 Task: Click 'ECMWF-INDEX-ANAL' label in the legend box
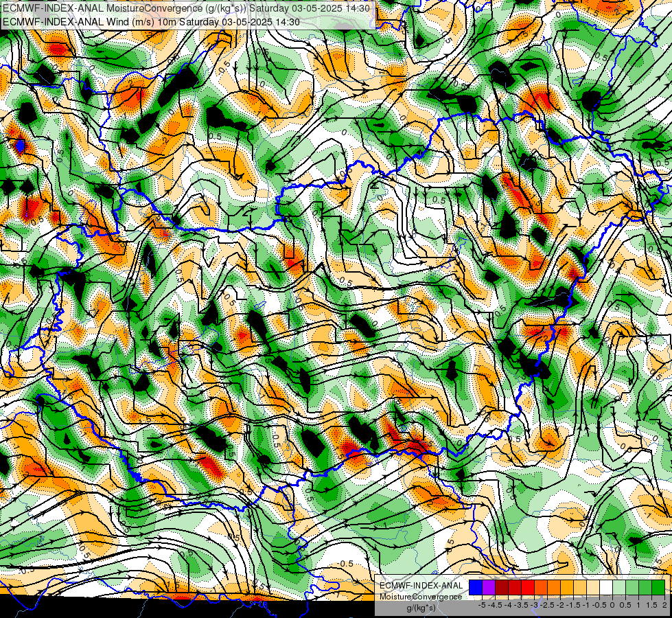[x=421, y=586]
